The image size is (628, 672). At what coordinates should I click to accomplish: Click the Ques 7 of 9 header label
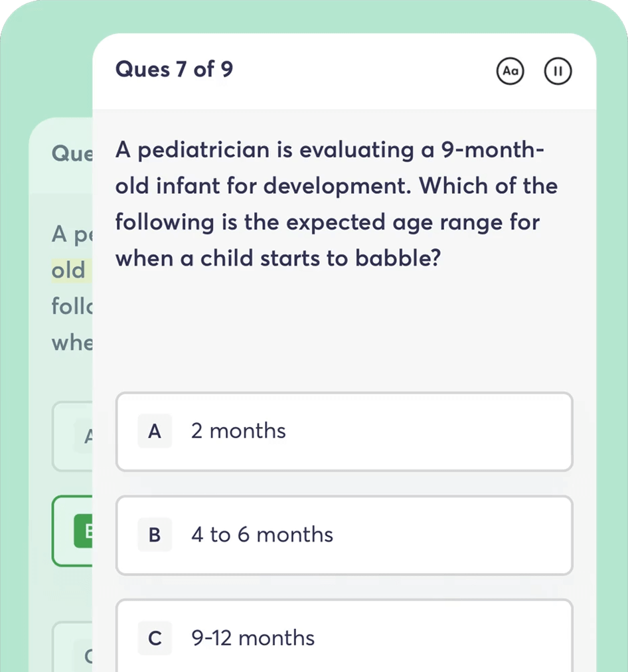point(174,69)
